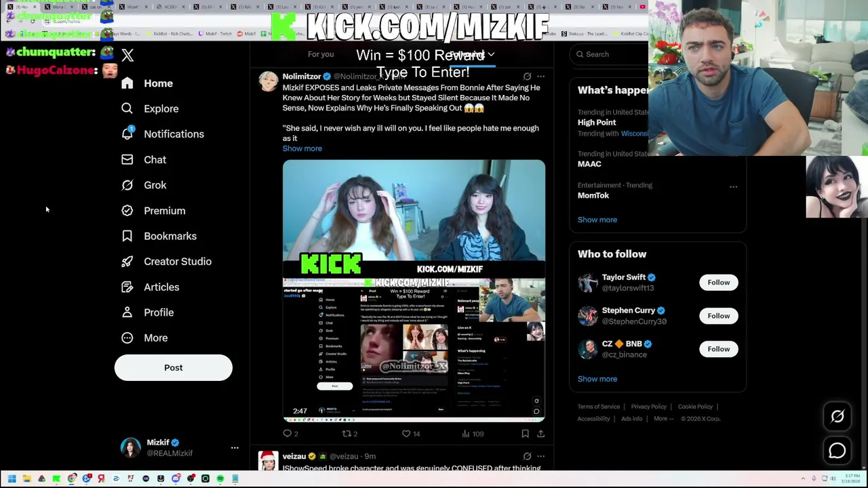Open the Ads info footer link
The height and width of the screenshot is (488, 868).
[x=631, y=419]
